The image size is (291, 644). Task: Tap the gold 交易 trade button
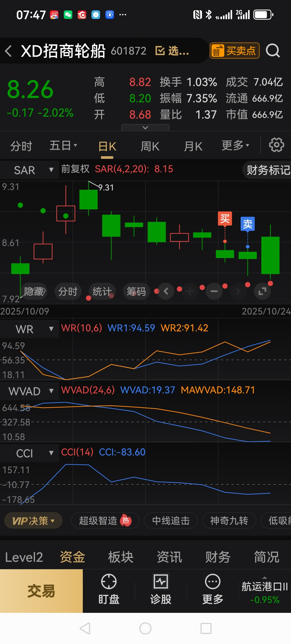click(x=41, y=591)
